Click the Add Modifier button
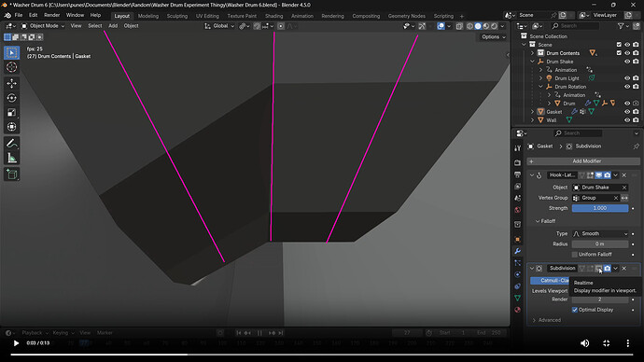 (x=583, y=161)
